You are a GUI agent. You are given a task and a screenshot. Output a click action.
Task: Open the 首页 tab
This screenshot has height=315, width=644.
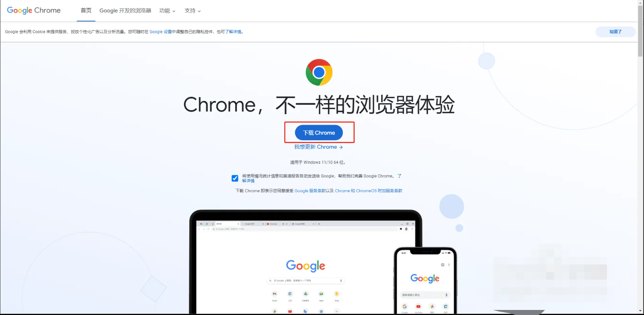[86, 11]
